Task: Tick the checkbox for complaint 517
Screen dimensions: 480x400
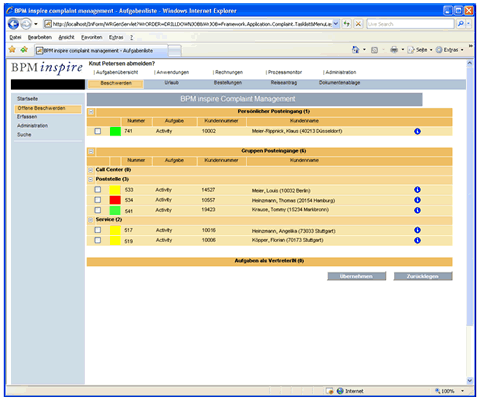Action: coord(98,230)
